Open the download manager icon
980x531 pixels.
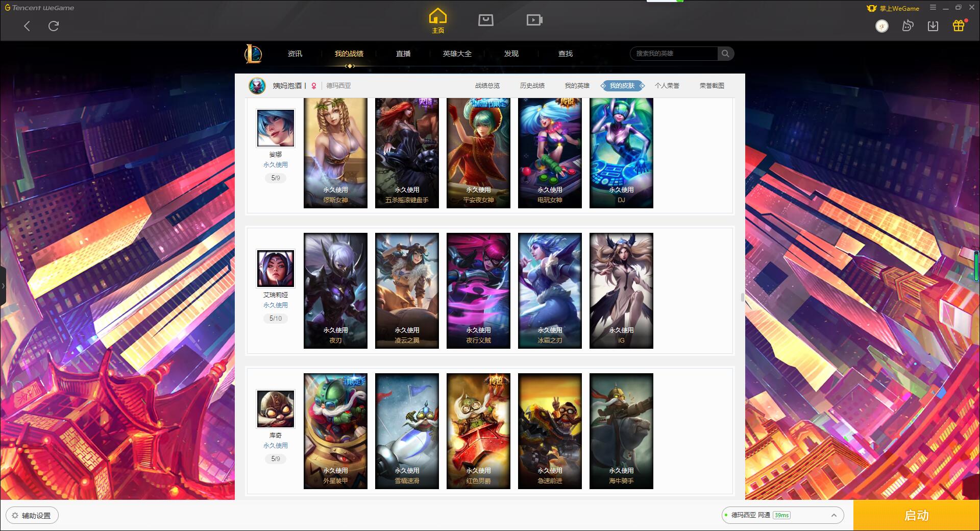933,26
